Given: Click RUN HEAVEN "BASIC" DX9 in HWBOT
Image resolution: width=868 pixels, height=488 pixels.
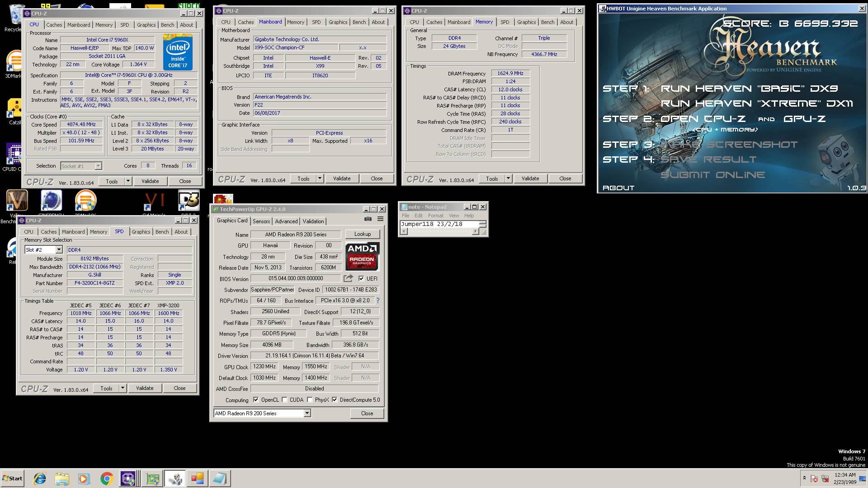Looking at the screenshot, I should coord(749,89).
